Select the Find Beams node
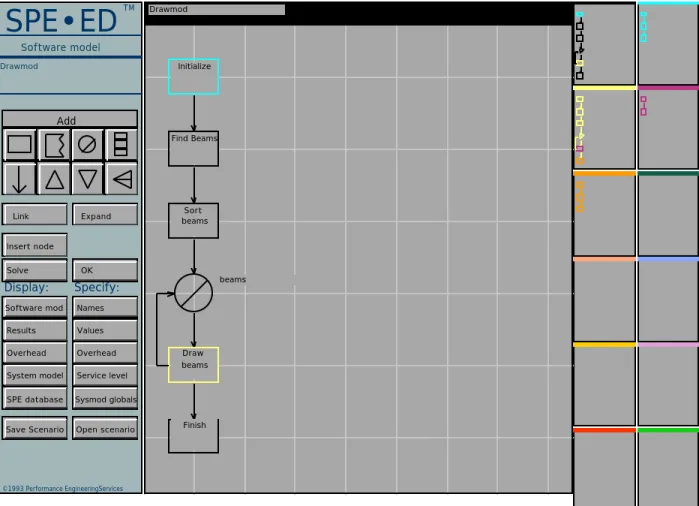This screenshot has height=506, width=699. click(193, 148)
